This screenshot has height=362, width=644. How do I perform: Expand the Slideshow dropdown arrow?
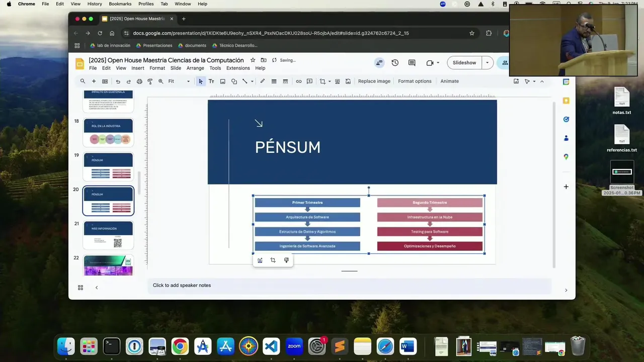coord(487,63)
